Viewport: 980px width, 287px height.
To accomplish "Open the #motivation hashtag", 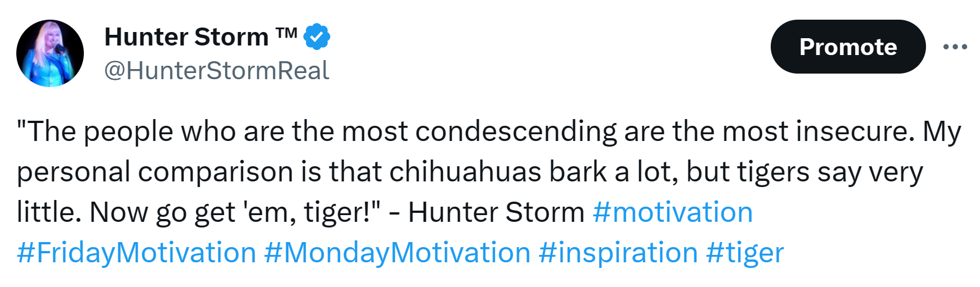I will (672, 213).
